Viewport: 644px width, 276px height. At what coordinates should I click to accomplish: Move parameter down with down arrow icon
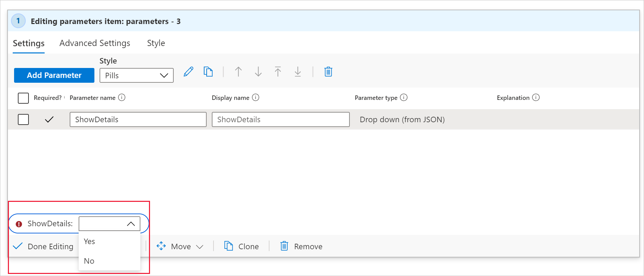point(258,72)
